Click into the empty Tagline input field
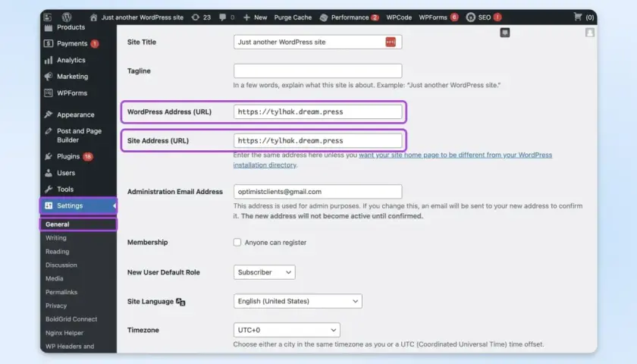The image size is (637, 364). [x=318, y=71]
